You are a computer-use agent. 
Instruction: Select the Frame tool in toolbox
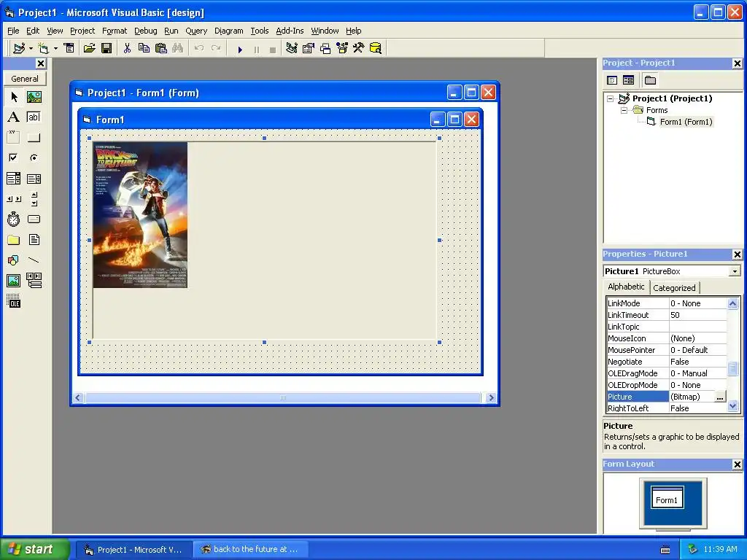14,138
